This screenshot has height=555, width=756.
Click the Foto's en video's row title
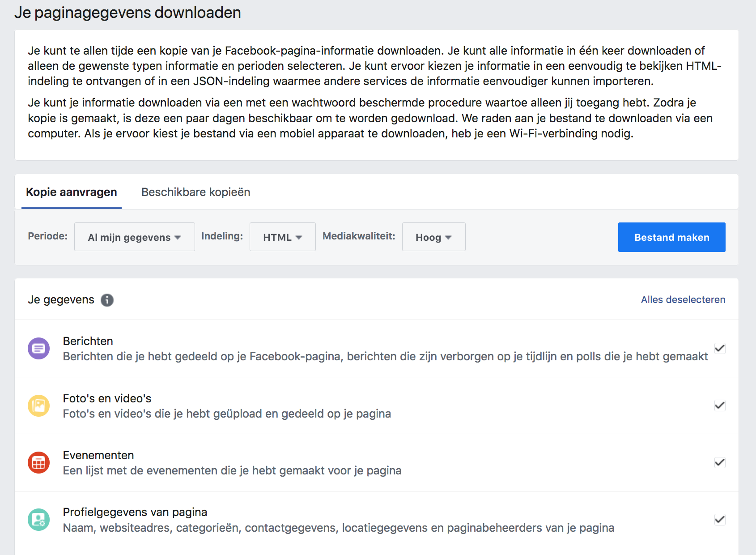pyautogui.click(x=107, y=398)
